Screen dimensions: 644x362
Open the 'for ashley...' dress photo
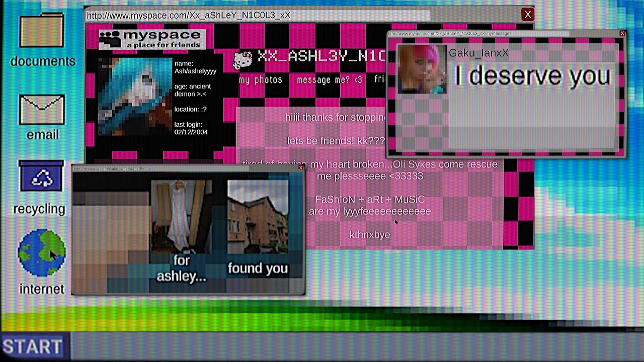(181, 217)
